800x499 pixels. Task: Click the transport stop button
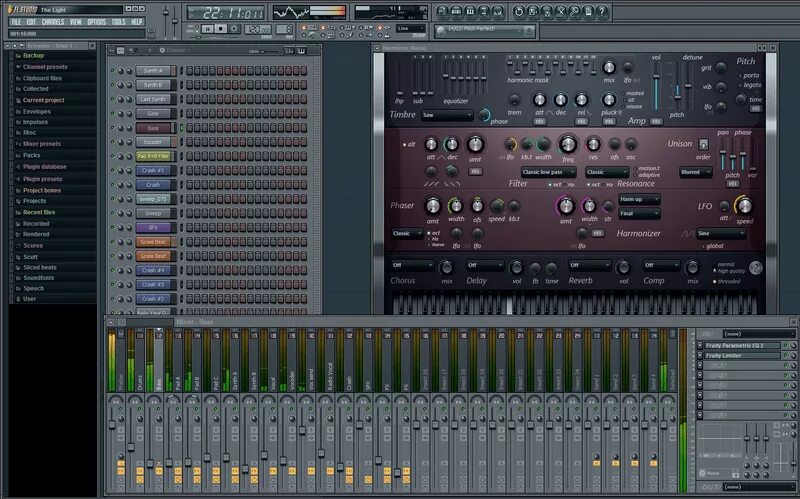click(x=220, y=29)
